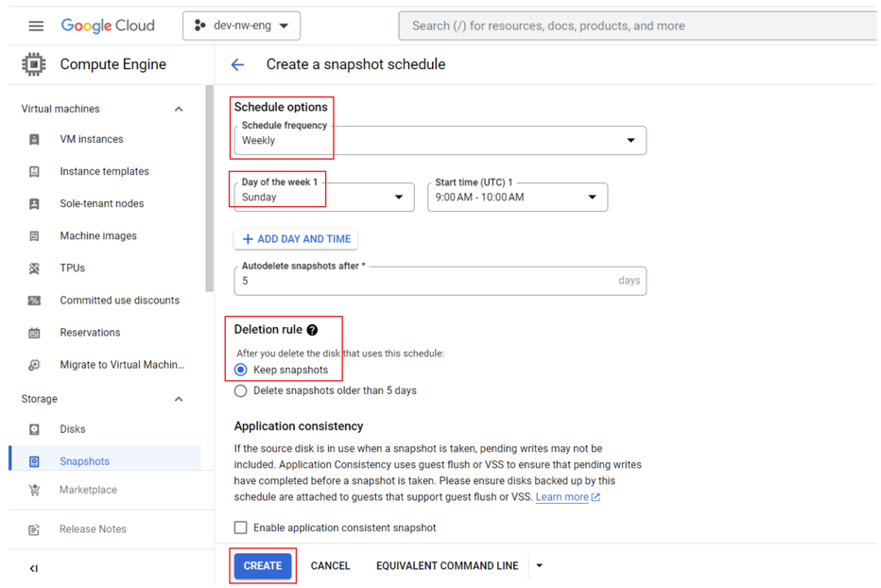Select Delete snapshots older than 5 days

241,390
